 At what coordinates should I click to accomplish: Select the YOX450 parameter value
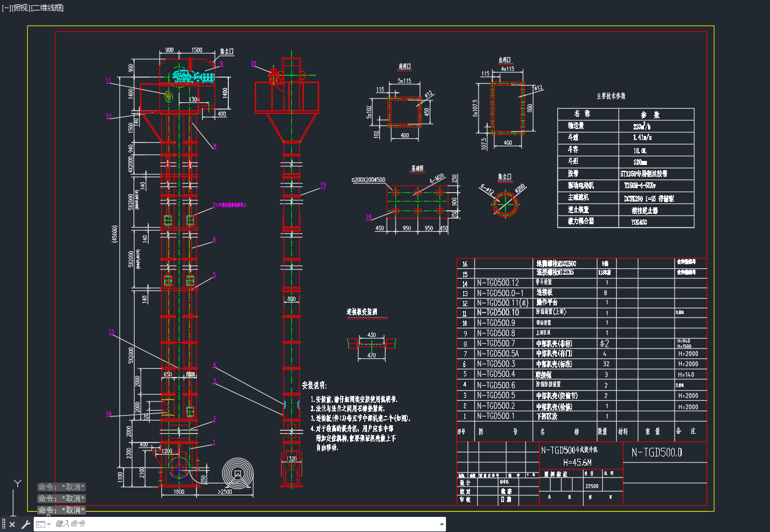pyautogui.click(x=639, y=222)
